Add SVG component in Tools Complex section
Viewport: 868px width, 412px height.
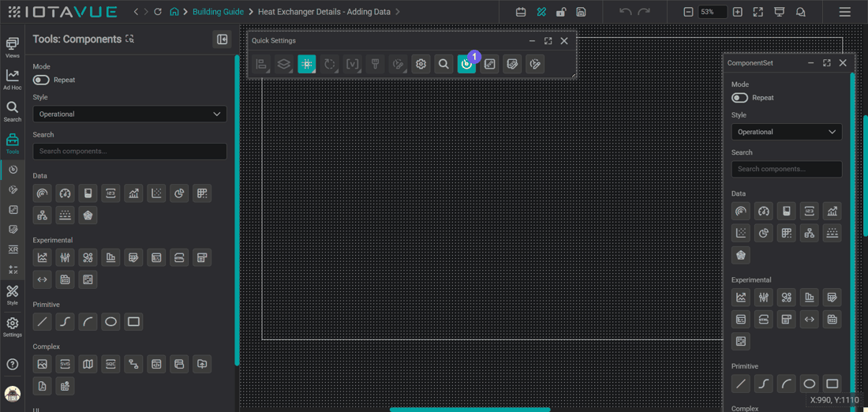[x=65, y=364]
